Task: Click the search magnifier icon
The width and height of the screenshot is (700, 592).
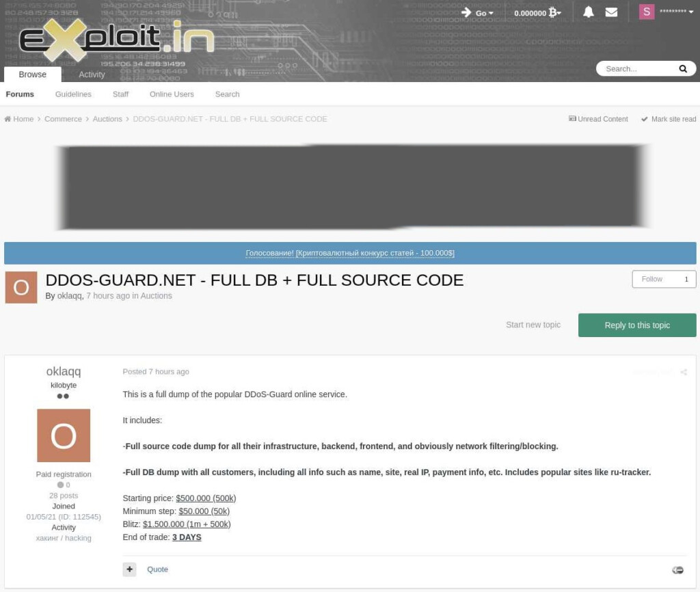Action: coord(683,69)
